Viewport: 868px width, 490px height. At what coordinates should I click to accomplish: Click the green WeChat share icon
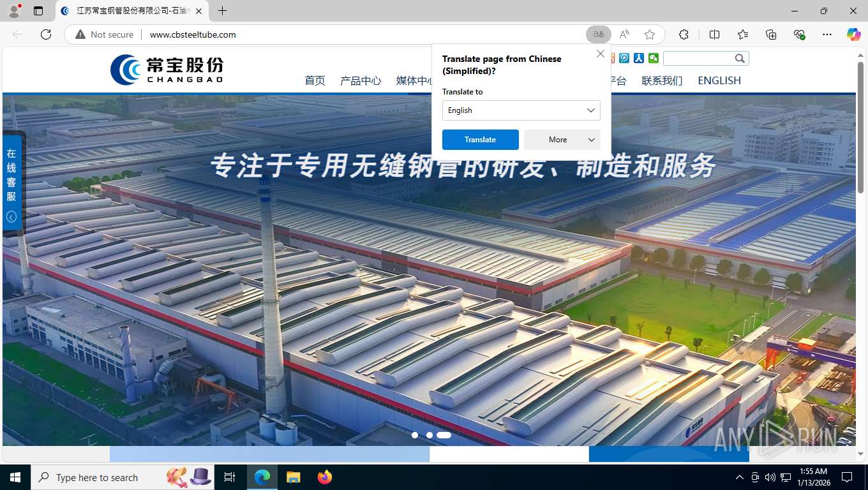click(654, 58)
